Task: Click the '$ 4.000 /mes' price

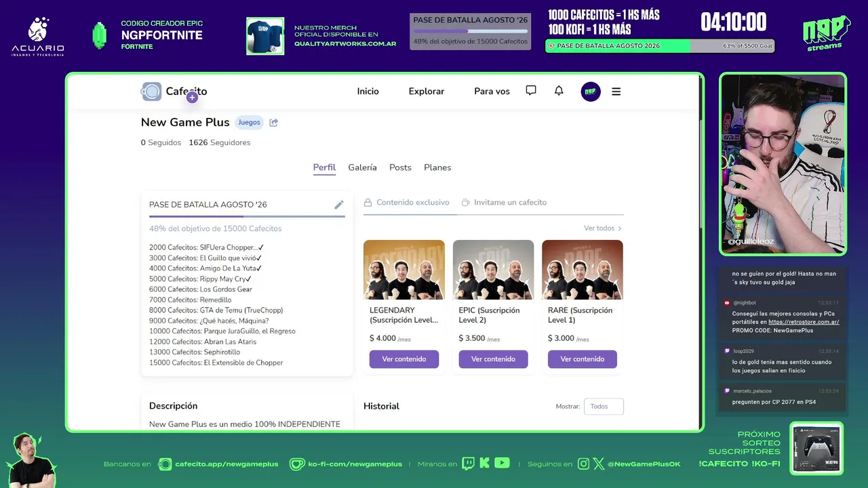Action: 391,338
